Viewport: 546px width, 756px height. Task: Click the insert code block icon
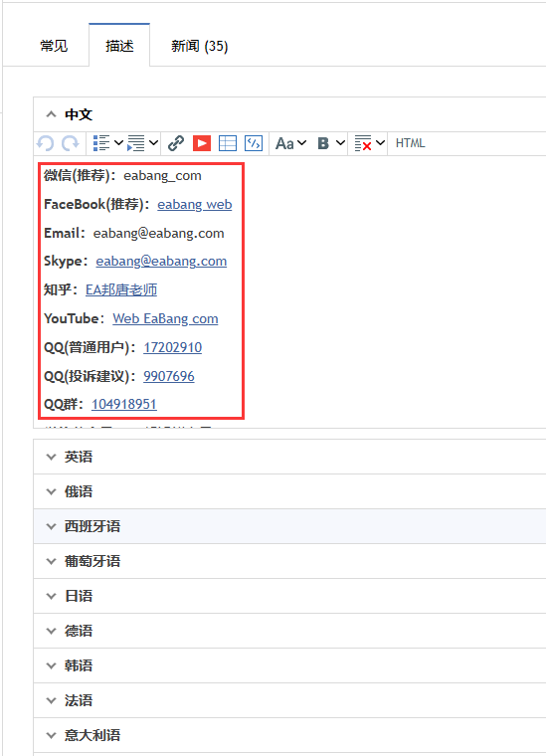pos(254,143)
